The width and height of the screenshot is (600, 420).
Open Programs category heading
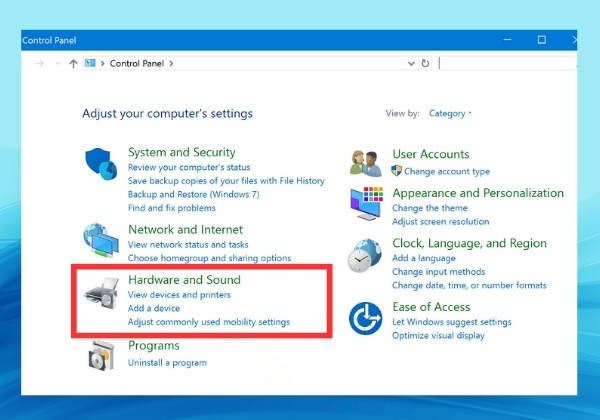click(154, 346)
